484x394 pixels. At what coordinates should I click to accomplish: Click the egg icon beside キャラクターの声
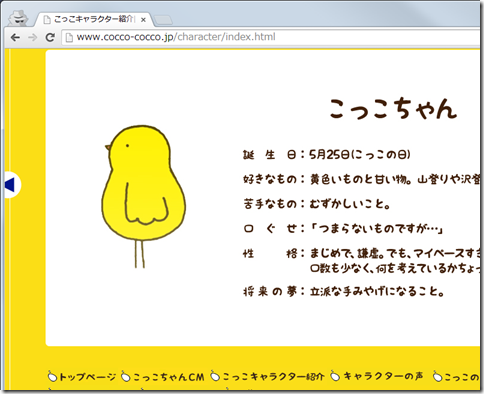(x=335, y=376)
